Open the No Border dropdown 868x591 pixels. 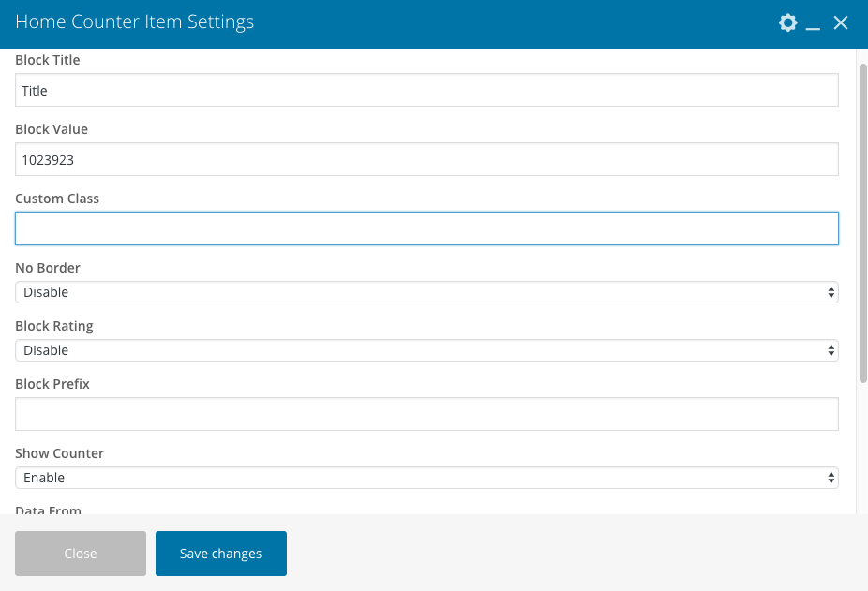(427, 292)
